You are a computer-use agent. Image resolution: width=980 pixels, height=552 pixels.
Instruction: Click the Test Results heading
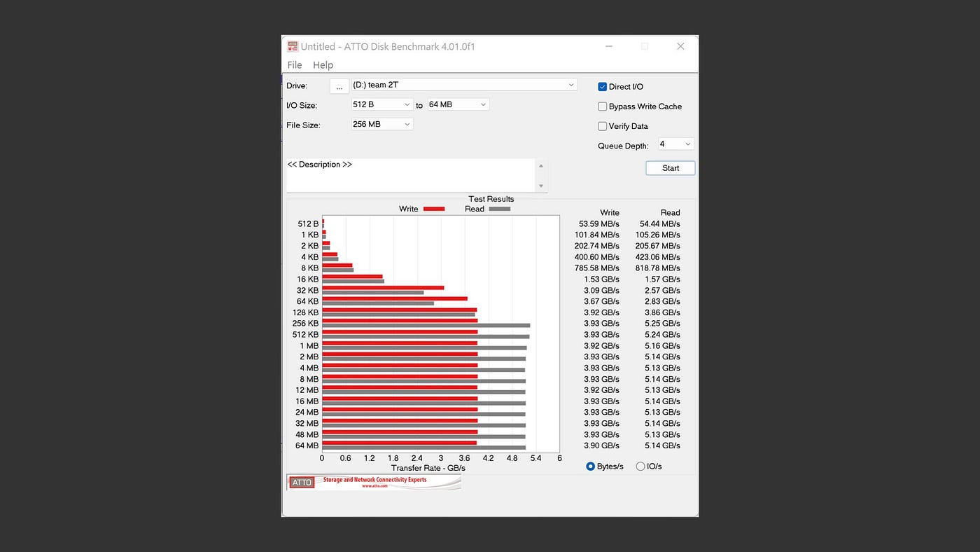[491, 199]
